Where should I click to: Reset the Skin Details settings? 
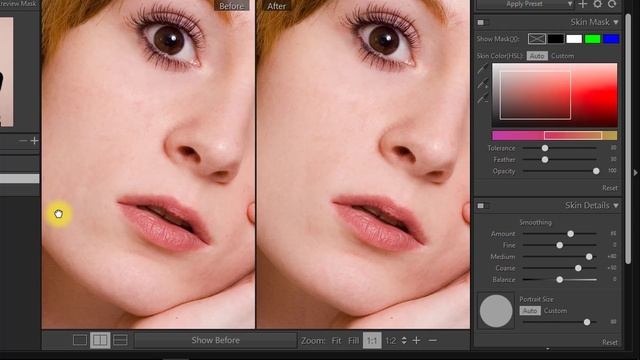click(x=610, y=342)
